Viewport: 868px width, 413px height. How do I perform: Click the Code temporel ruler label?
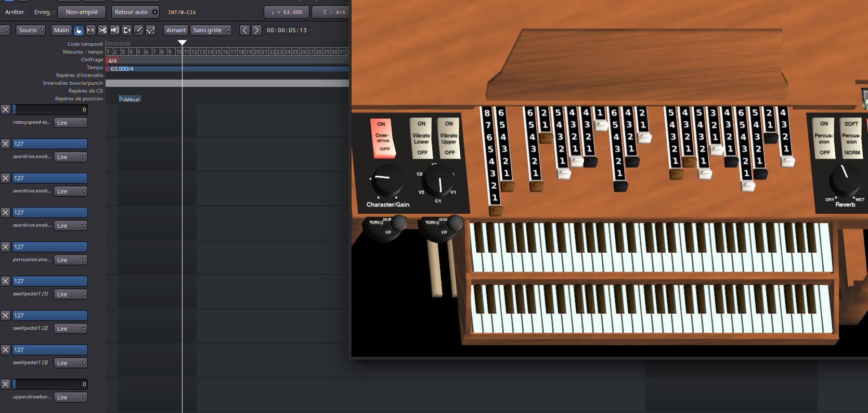pyautogui.click(x=85, y=44)
